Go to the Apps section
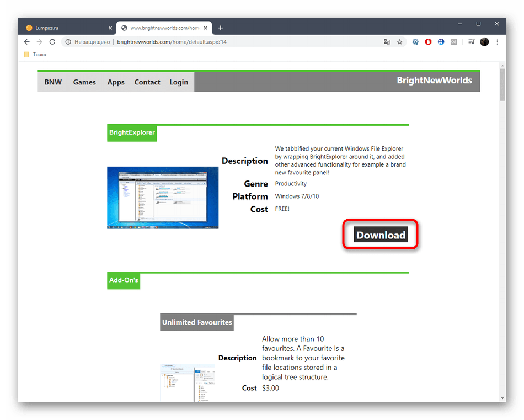524x420 pixels. (x=116, y=82)
